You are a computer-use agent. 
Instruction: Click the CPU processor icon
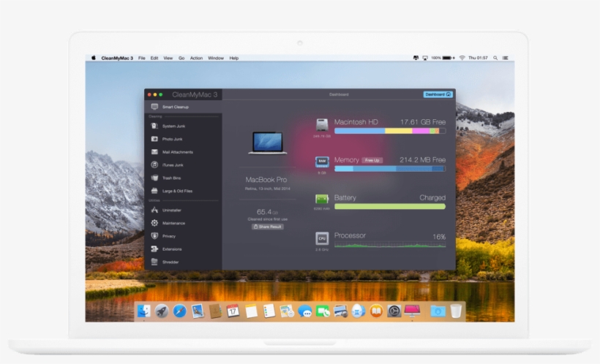[x=322, y=238]
